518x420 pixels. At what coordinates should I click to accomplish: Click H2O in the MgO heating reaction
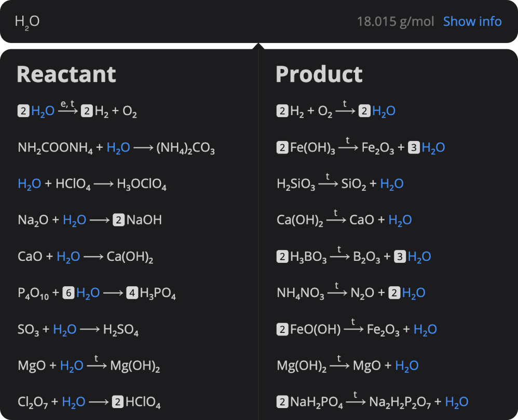click(x=71, y=365)
